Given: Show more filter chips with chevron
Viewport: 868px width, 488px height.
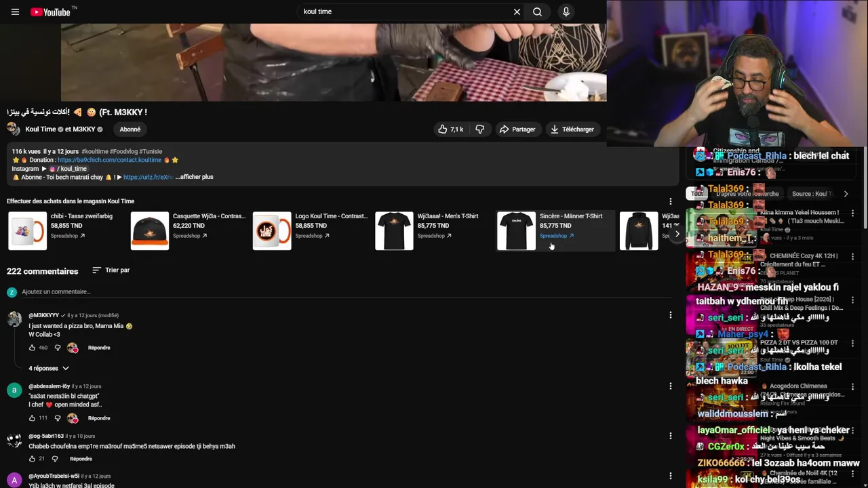Looking at the screenshot, I should 846,194.
